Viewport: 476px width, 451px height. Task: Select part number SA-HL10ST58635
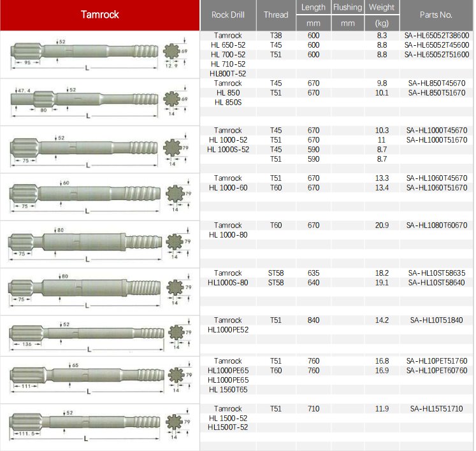point(436,273)
